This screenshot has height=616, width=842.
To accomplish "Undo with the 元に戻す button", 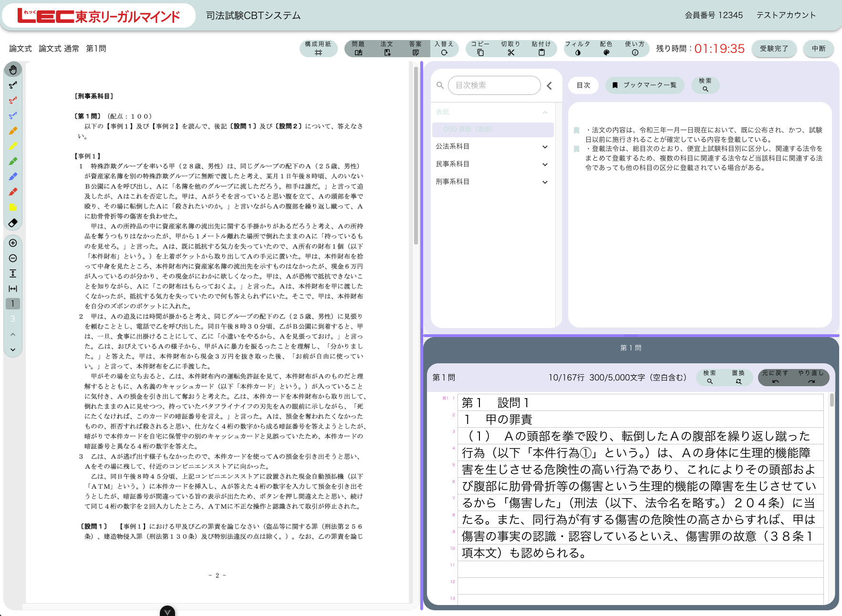I will click(775, 378).
